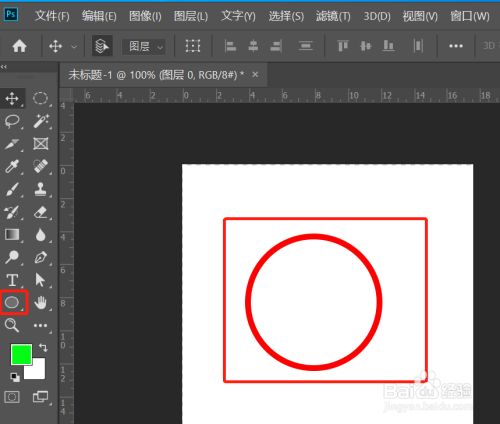500x424 pixels.
Task: Select the Gradient tool
Action: click(12, 235)
